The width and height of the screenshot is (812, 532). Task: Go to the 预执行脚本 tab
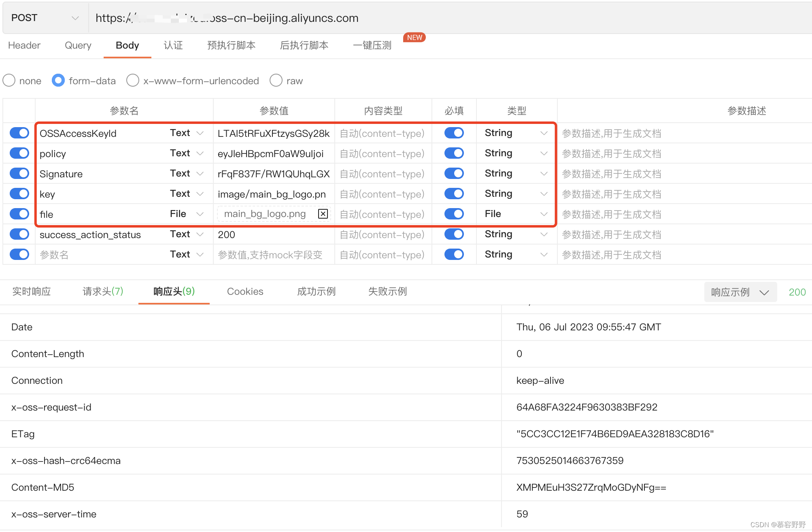click(x=231, y=45)
